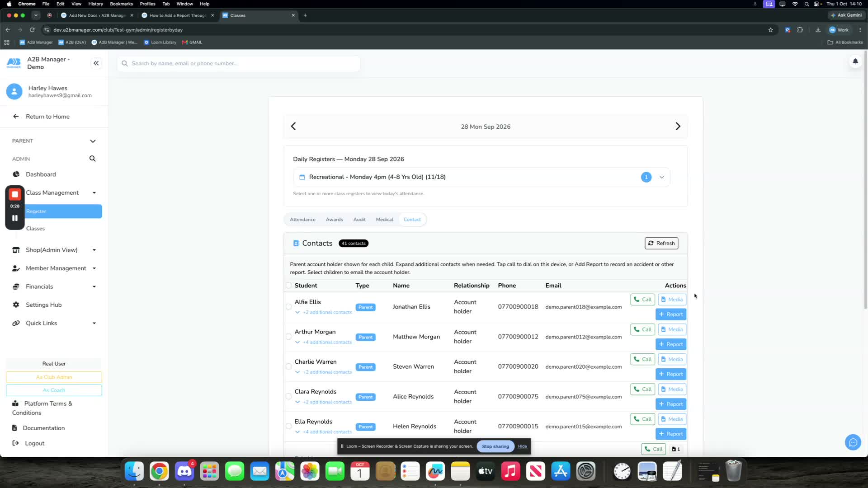Viewport: 868px width, 488px height.
Task: Click Stop sharing in Loom bar
Action: [x=495, y=446]
